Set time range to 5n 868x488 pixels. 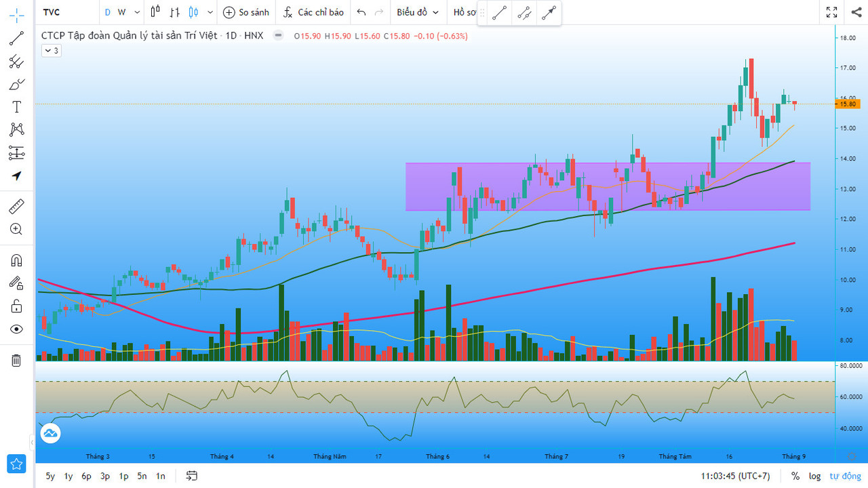tap(142, 476)
